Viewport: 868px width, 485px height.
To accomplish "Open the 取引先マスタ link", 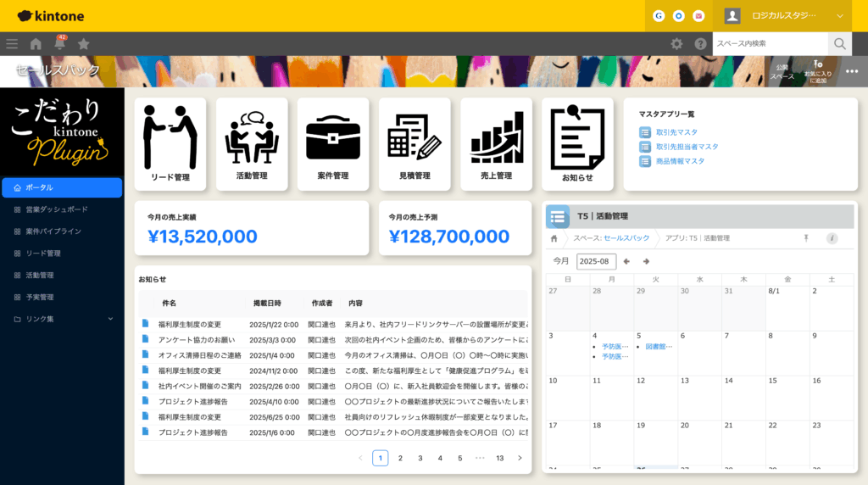I will pyautogui.click(x=676, y=132).
